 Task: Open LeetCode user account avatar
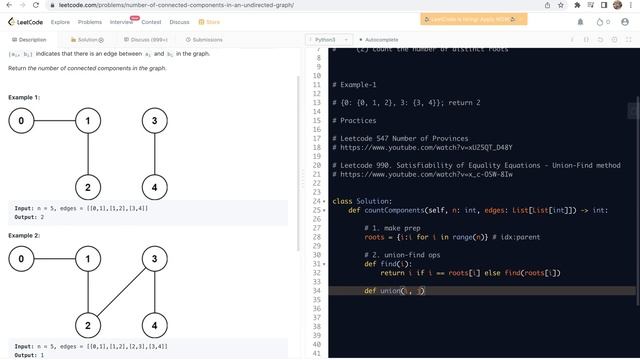tap(625, 22)
